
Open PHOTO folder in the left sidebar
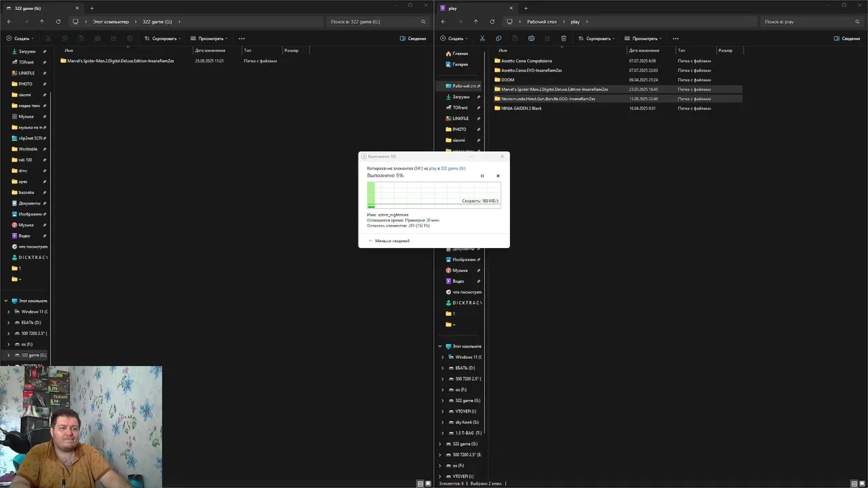point(26,84)
